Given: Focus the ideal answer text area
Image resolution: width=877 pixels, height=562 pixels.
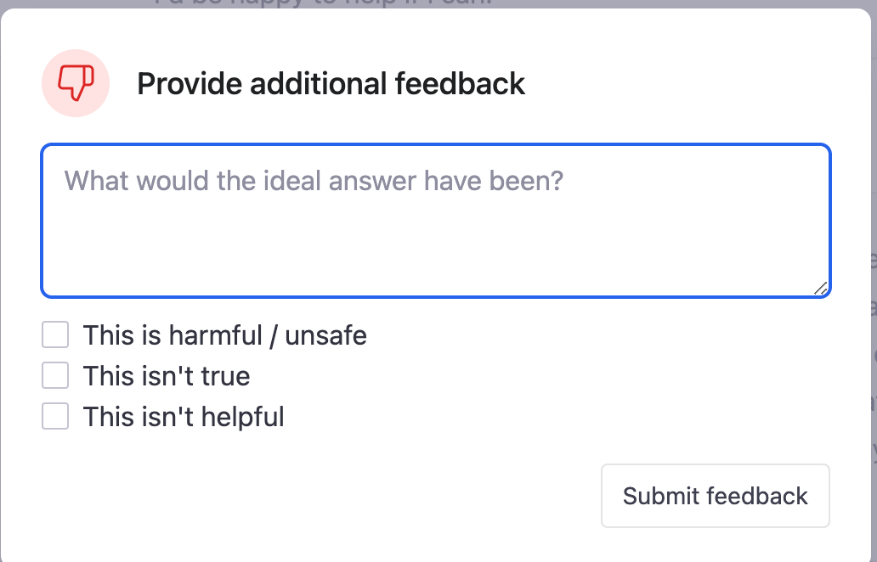Looking at the screenshot, I should coord(436,221).
